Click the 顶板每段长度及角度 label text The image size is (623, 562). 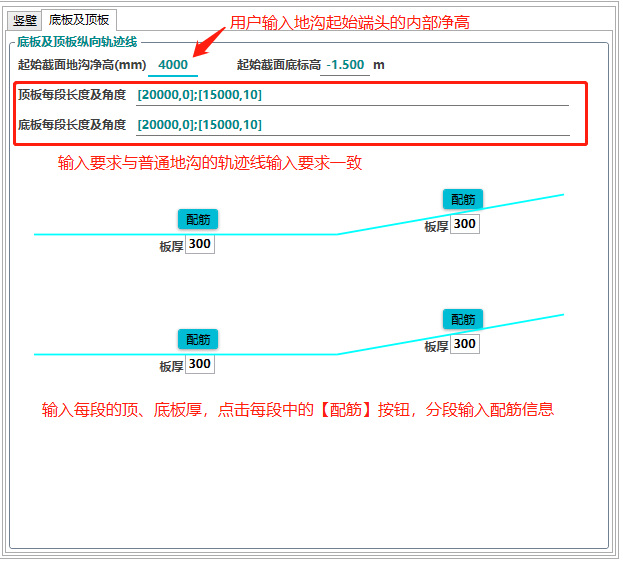(72, 95)
